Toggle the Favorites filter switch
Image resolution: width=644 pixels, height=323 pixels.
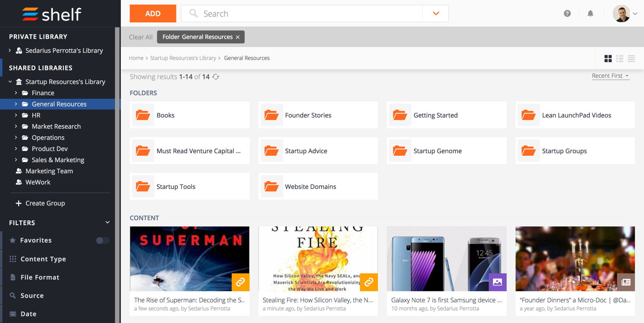click(x=102, y=240)
